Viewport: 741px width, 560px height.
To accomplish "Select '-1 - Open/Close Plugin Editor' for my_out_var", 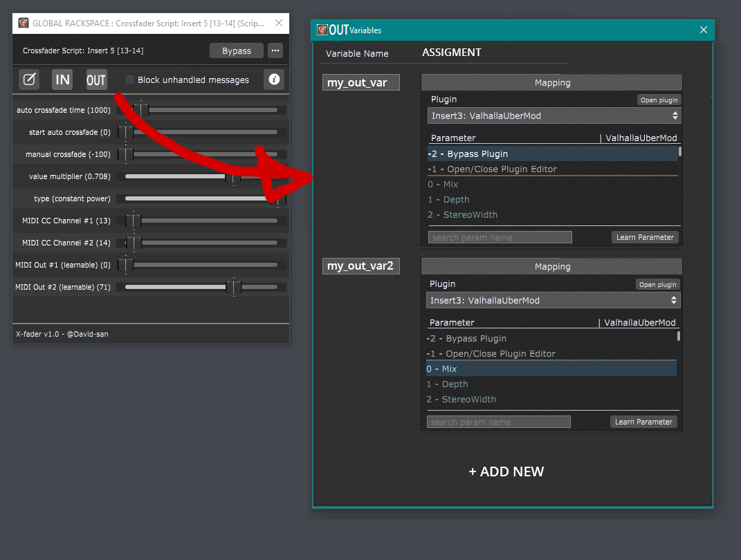I will click(552, 169).
